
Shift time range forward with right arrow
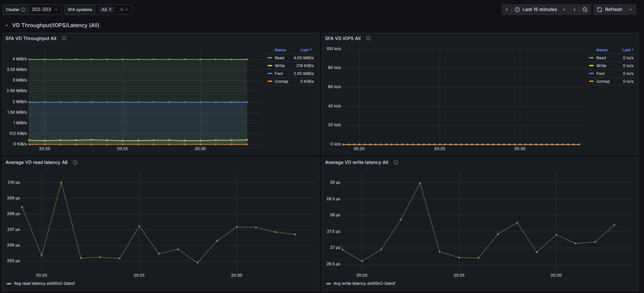pyautogui.click(x=574, y=9)
